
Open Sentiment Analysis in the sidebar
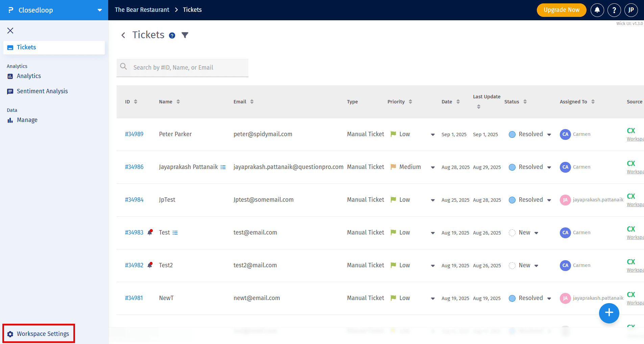(42, 91)
